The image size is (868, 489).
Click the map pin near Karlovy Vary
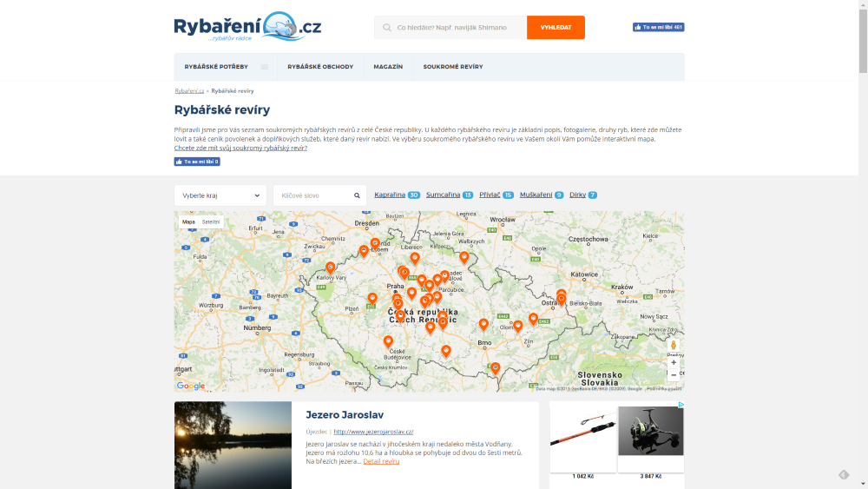pyautogui.click(x=330, y=268)
